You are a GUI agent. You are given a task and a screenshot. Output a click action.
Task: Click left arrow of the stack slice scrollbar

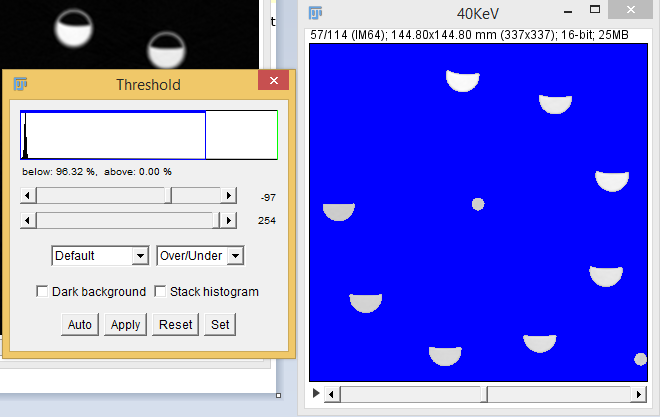[x=333, y=394]
